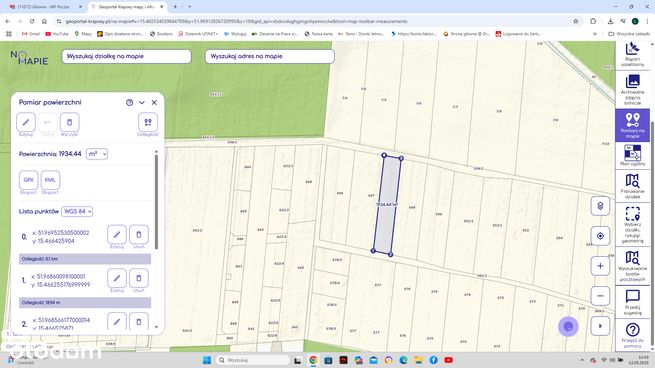The image size is (655, 368).
Task: Open the Filtrowanie działek tool
Action: tap(632, 186)
